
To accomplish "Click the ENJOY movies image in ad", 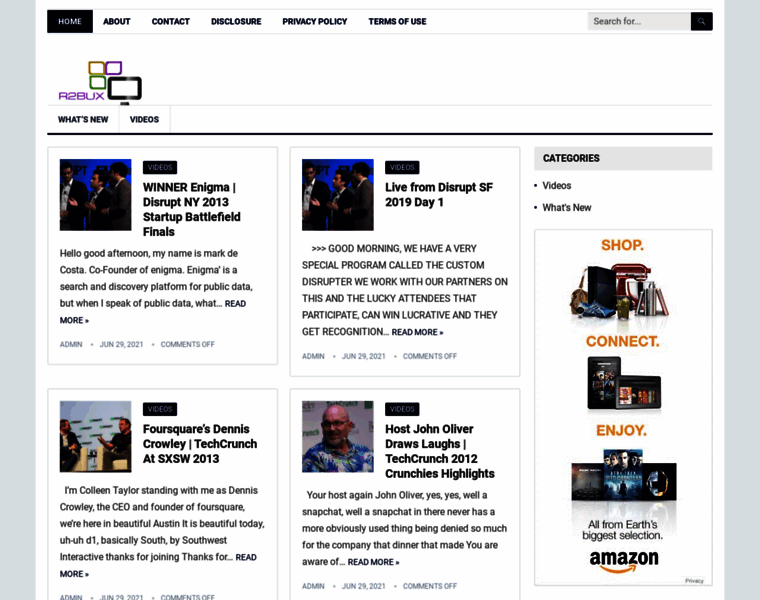I will 624,475.
